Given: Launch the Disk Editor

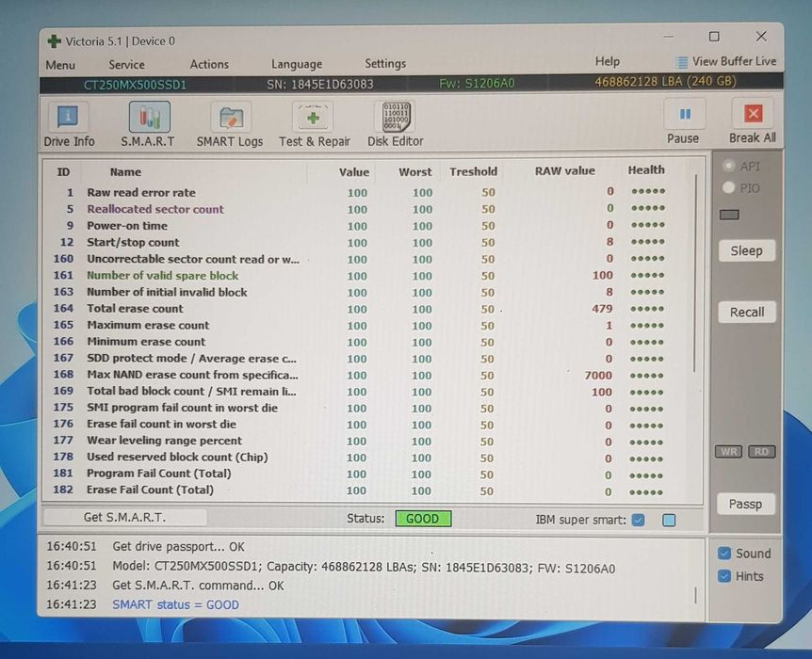Looking at the screenshot, I should tap(396, 125).
